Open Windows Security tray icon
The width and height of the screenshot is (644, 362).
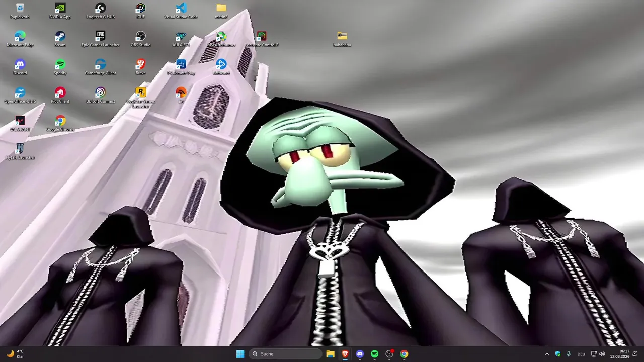[557, 354]
